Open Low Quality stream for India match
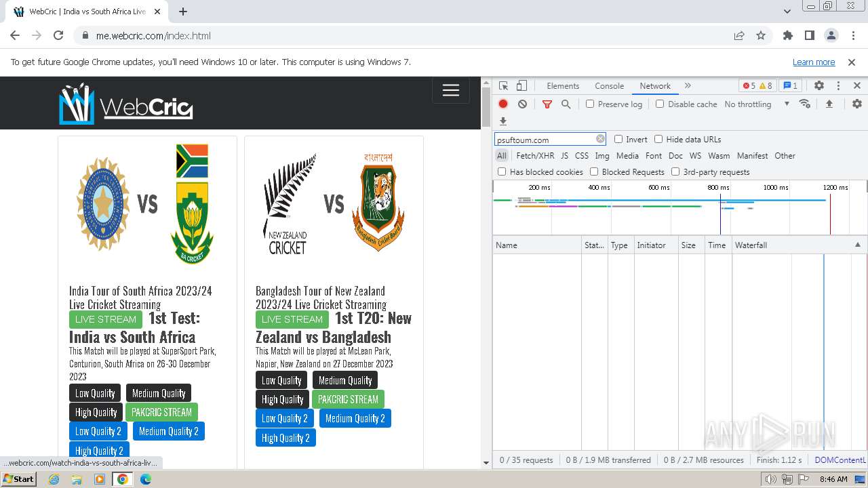Viewport: 868px width, 488px height. tap(95, 393)
